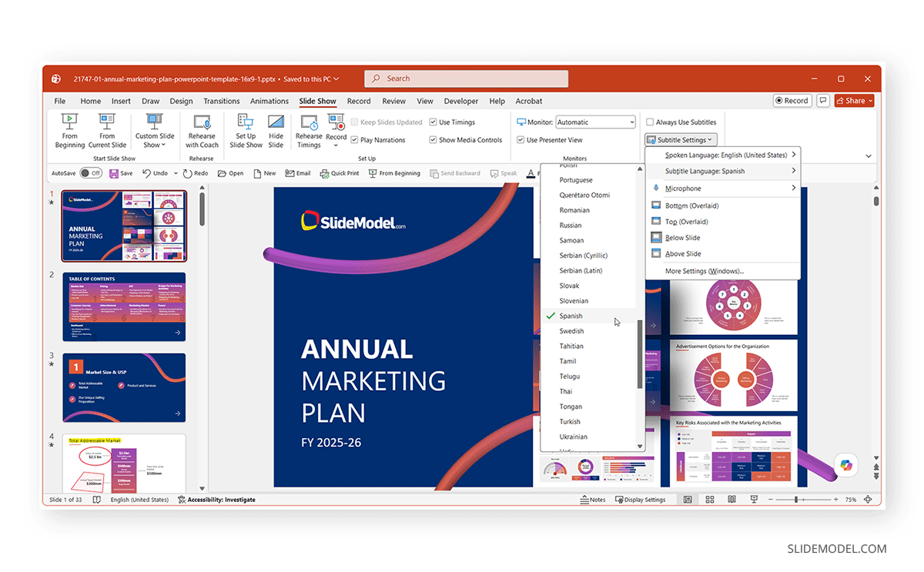
Task: Switch to the Review tab
Action: click(x=393, y=101)
